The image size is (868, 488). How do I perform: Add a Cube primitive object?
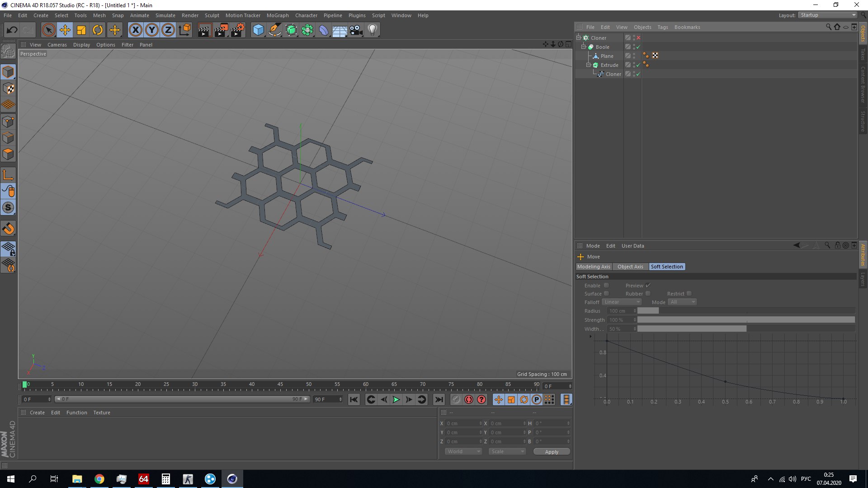pyautogui.click(x=258, y=30)
